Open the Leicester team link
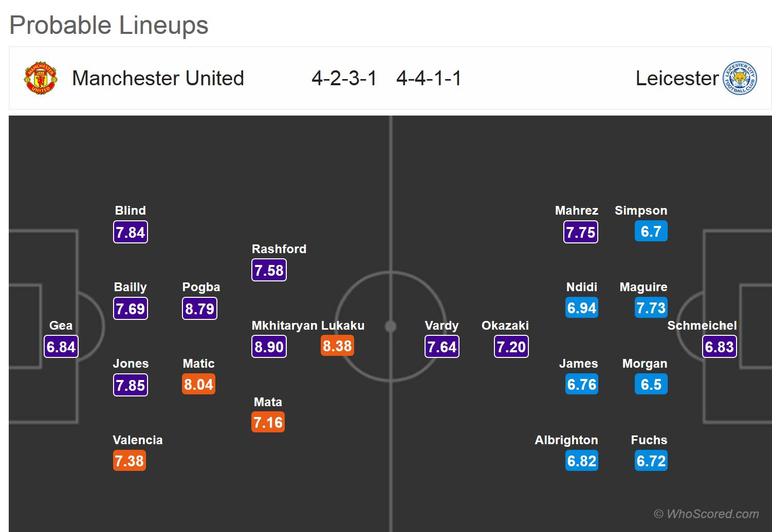 [676, 79]
